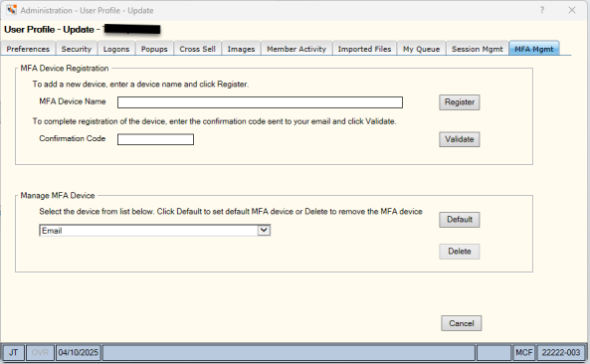Switch to the Security tab
Screen dimensions: 590x364
tap(77, 49)
